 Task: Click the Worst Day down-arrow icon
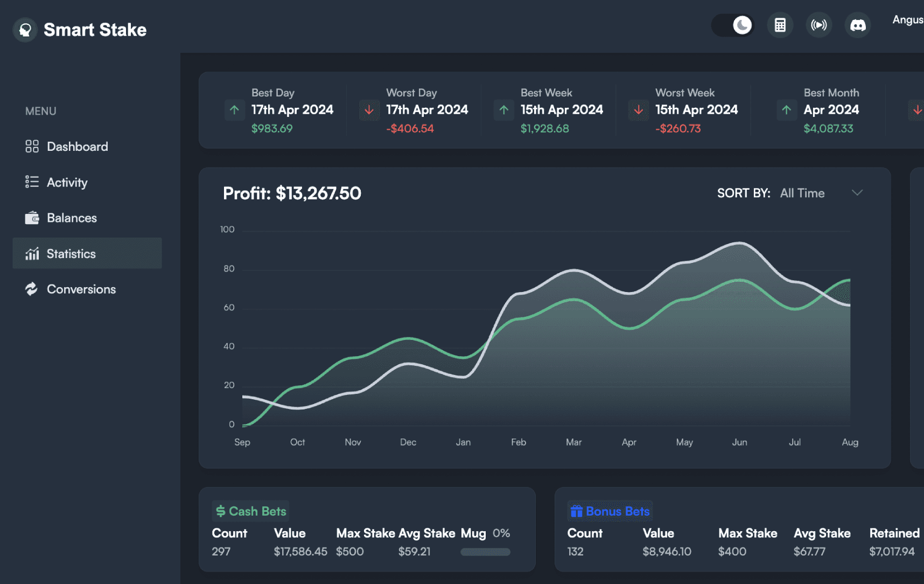[369, 110]
